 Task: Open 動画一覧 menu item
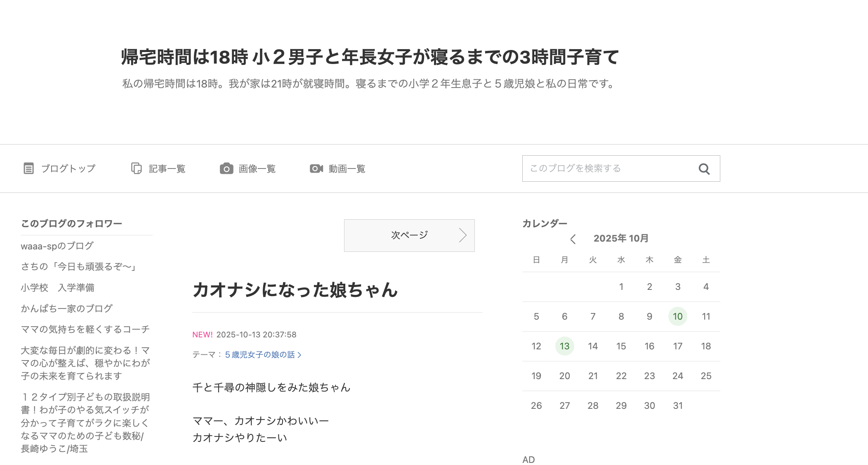347,169
